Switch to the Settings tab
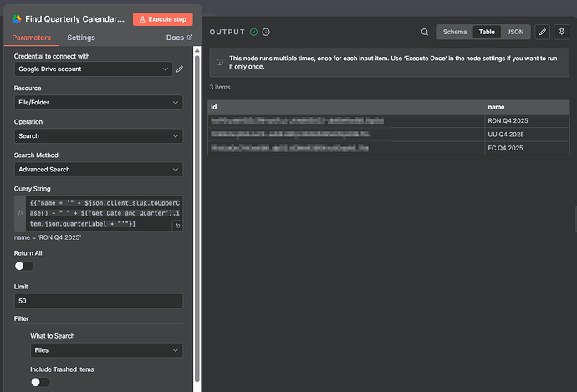The height and width of the screenshot is (392, 577). (81, 38)
